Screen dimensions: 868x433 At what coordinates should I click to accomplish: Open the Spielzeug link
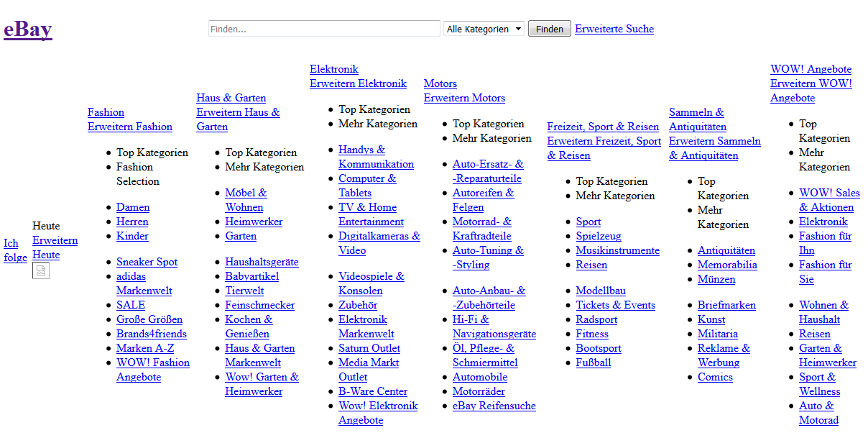tap(599, 236)
